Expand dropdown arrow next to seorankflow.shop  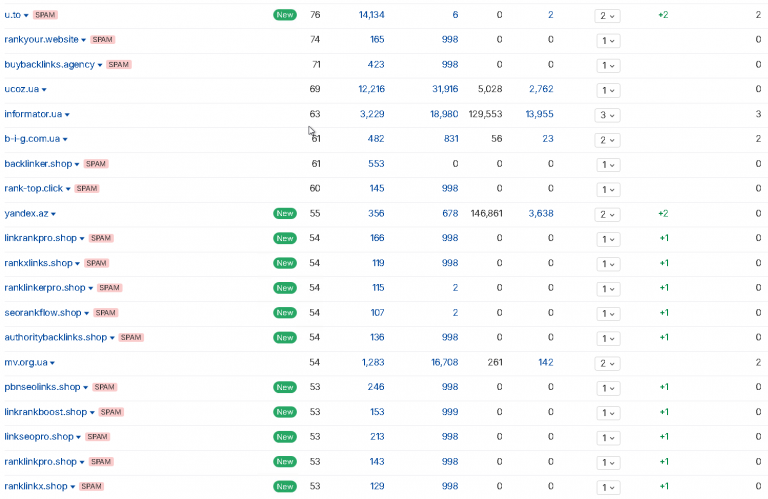click(x=87, y=313)
